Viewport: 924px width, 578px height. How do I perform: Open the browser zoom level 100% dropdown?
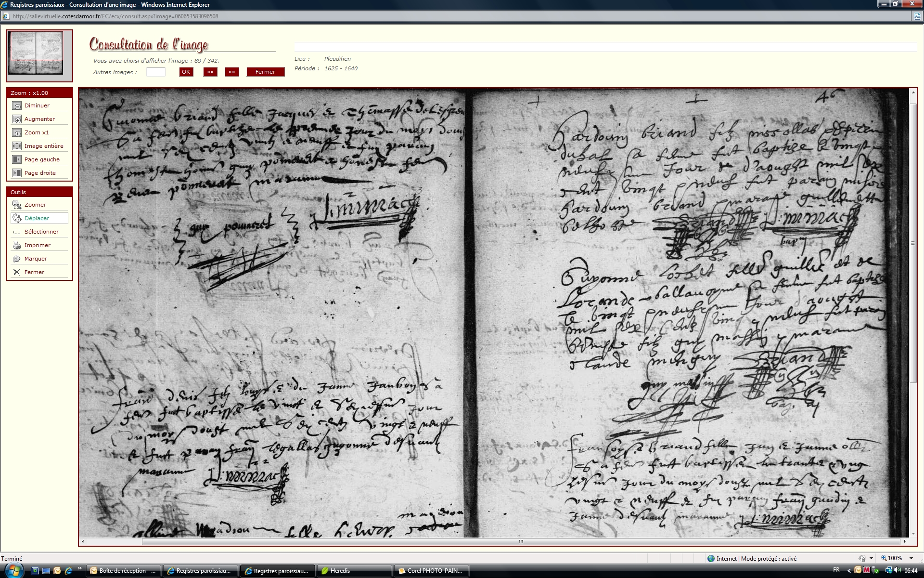tap(911, 558)
